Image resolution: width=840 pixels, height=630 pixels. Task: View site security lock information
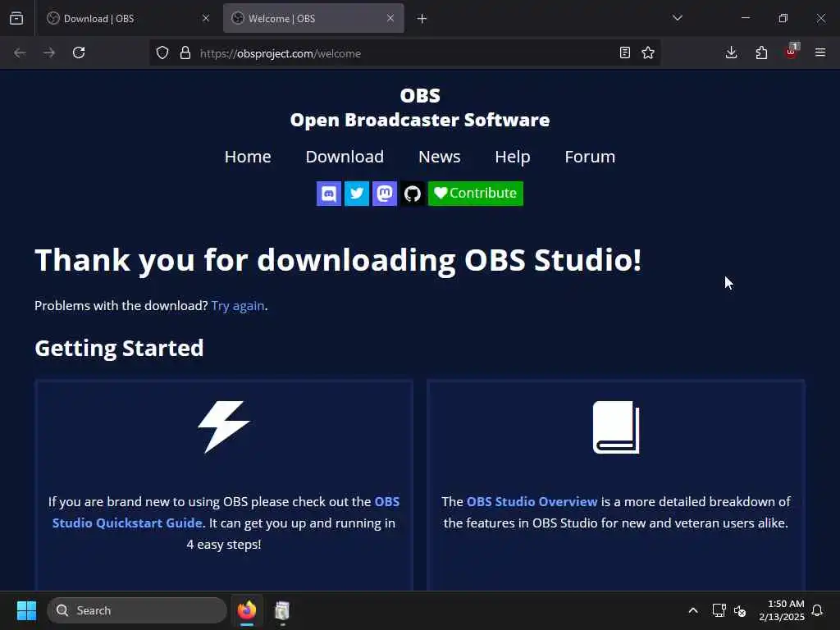click(185, 53)
